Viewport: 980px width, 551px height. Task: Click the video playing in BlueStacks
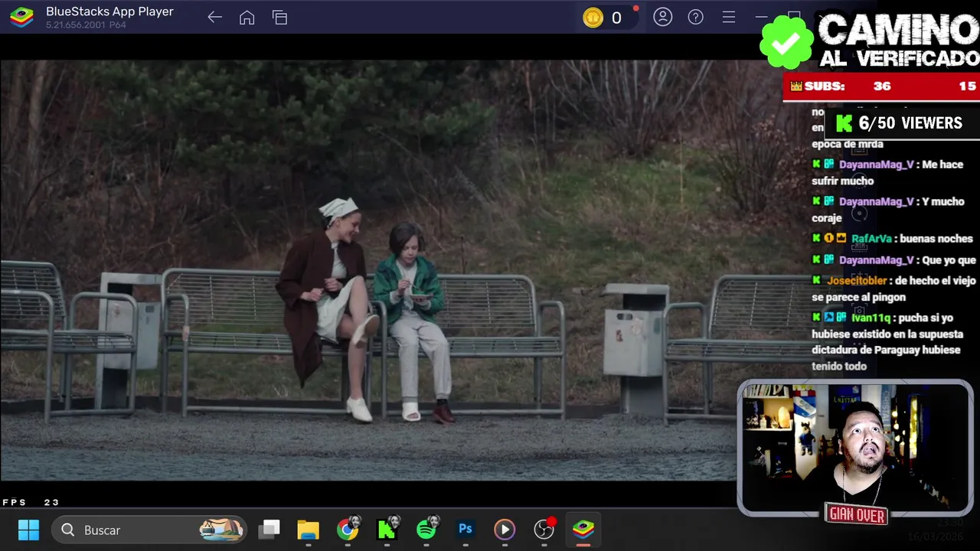(367, 270)
